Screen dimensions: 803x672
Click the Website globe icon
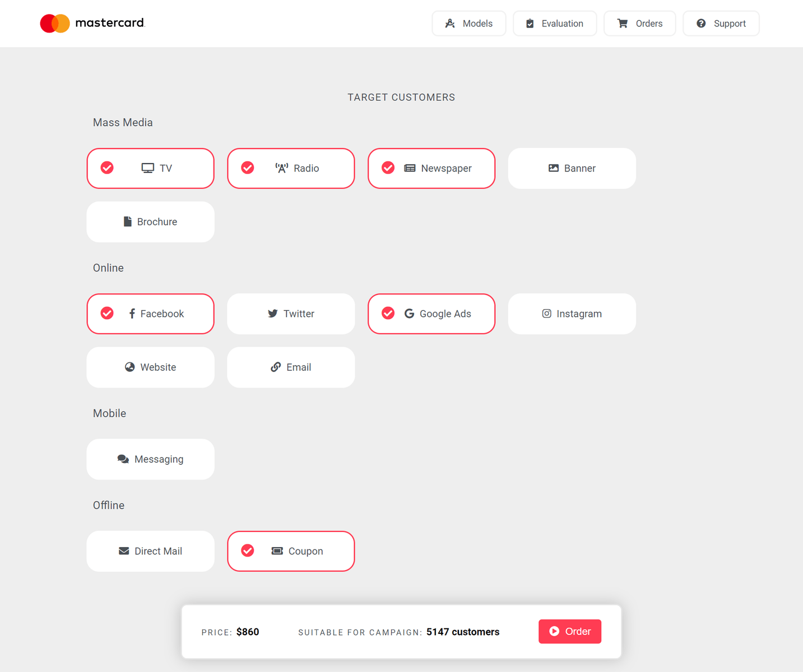[x=130, y=367]
